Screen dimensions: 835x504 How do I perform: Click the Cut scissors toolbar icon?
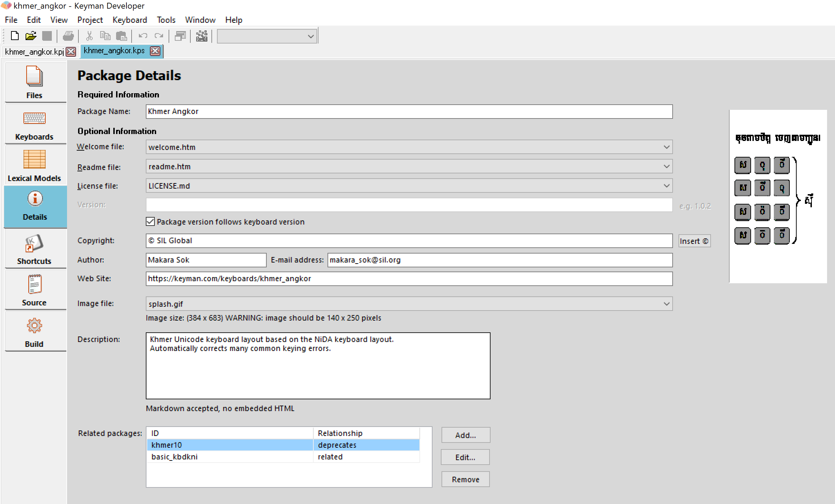coord(89,36)
